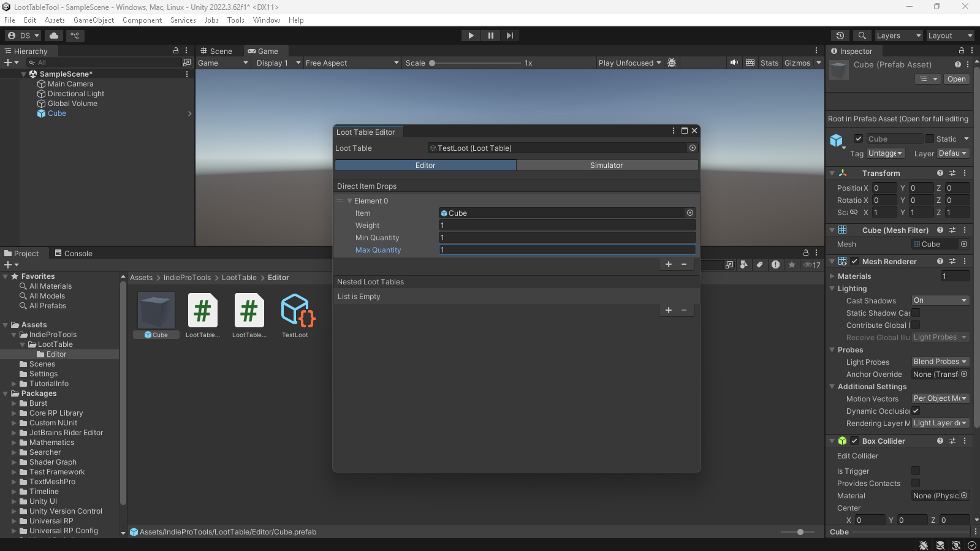Open the Undo History button
980x551 pixels.
point(840,36)
